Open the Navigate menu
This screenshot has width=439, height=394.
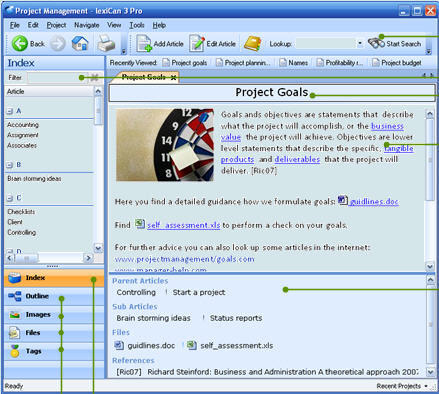(87, 25)
